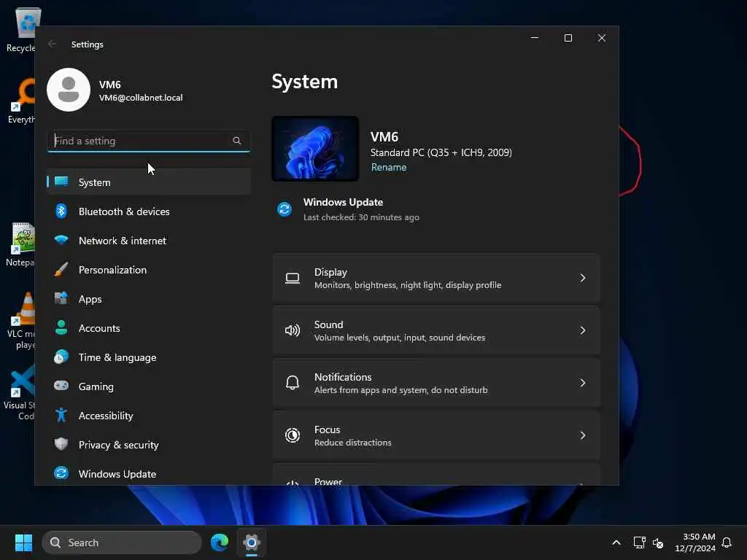Click the VM6 user avatar picture

pos(69,90)
